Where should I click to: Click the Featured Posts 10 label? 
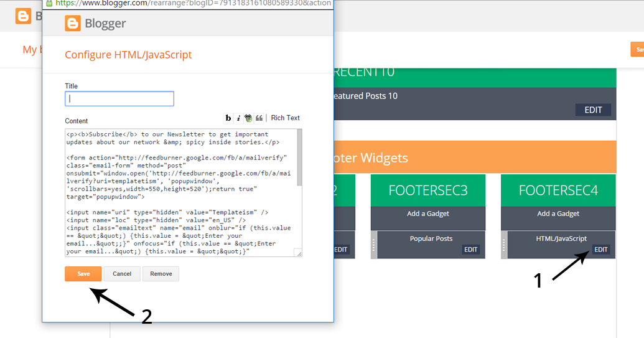365,96
